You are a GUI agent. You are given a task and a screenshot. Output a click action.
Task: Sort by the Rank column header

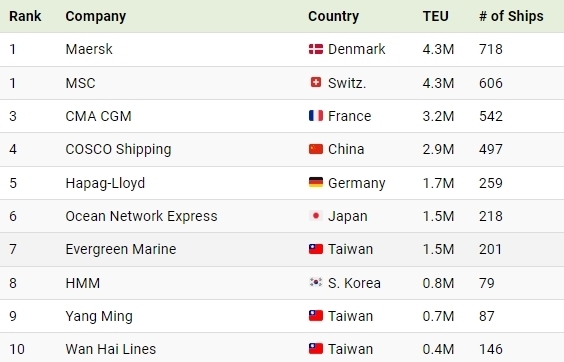[x=25, y=16]
